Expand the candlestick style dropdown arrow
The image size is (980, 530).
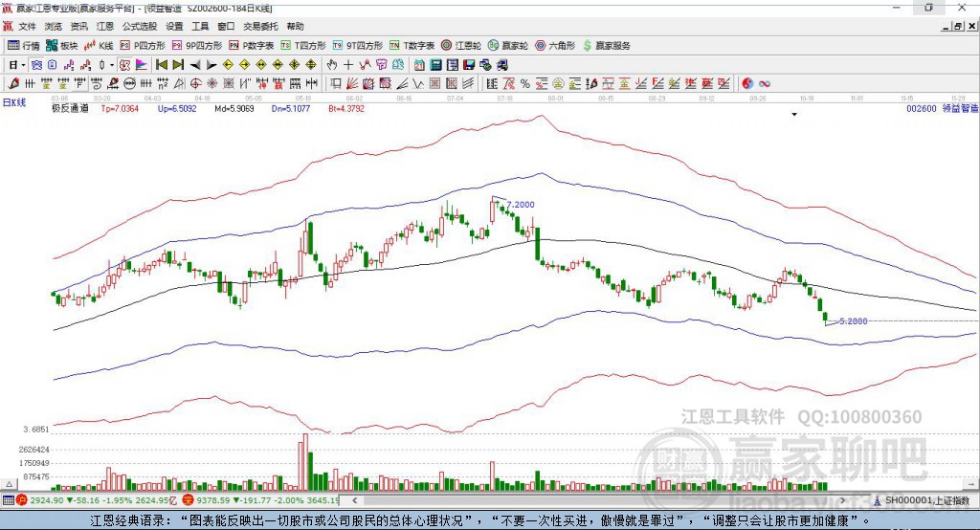pyautogui.click(x=112, y=65)
